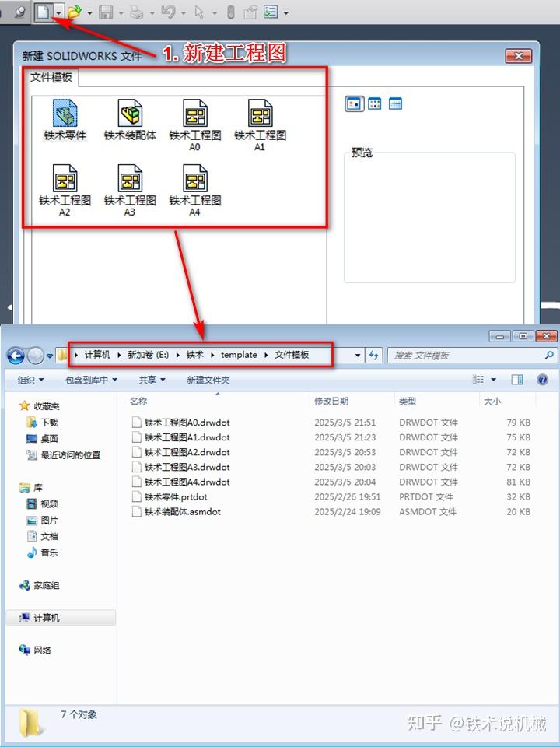Viewport: 560px width, 747px height.
Task: Open the view options dropdown arrow
Action: (x=493, y=380)
